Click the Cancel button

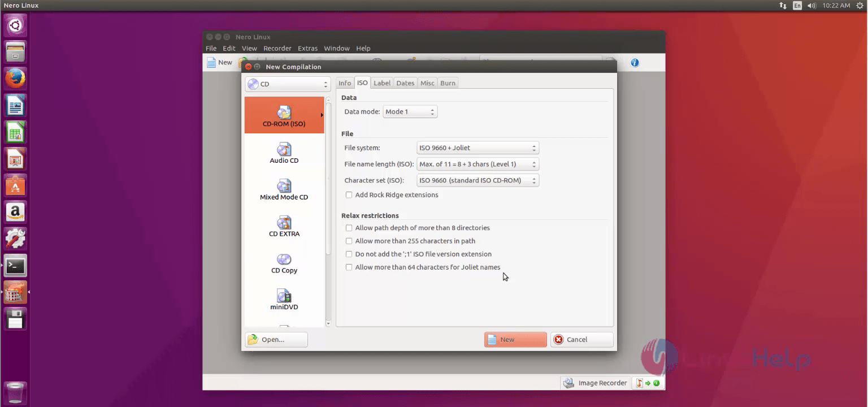tap(582, 340)
